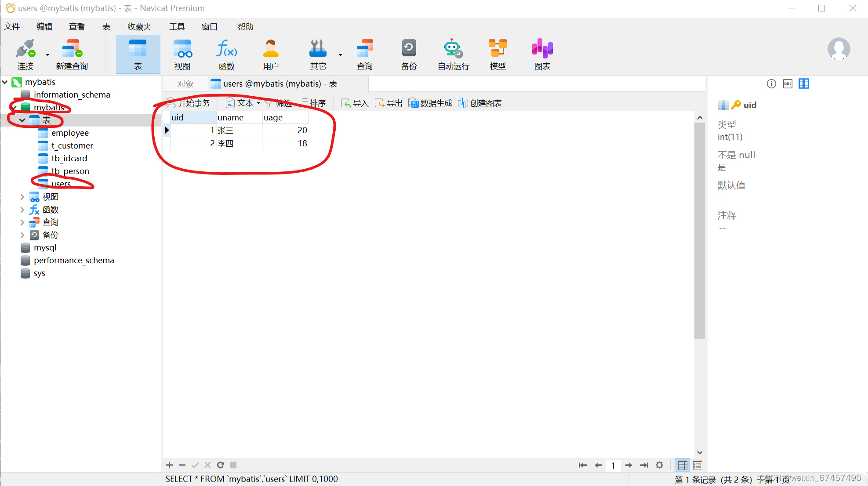868x486 pixels.
Task: Switch to the 对象 (Objects) tab
Action: click(x=185, y=84)
